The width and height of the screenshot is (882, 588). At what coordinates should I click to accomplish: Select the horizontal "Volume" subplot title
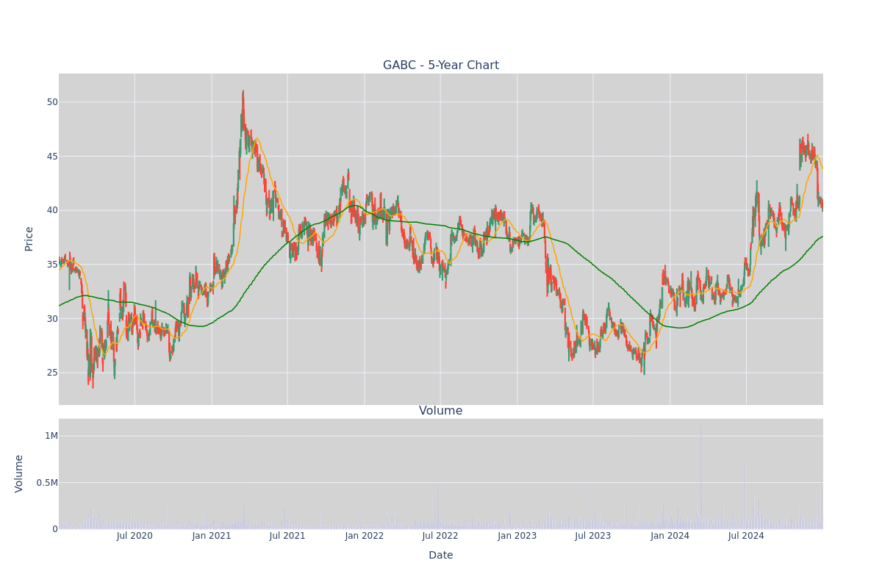441,411
